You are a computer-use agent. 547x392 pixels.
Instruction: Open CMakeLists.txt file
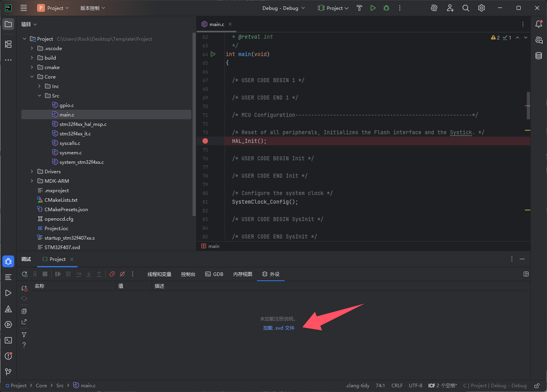tap(61, 200)
